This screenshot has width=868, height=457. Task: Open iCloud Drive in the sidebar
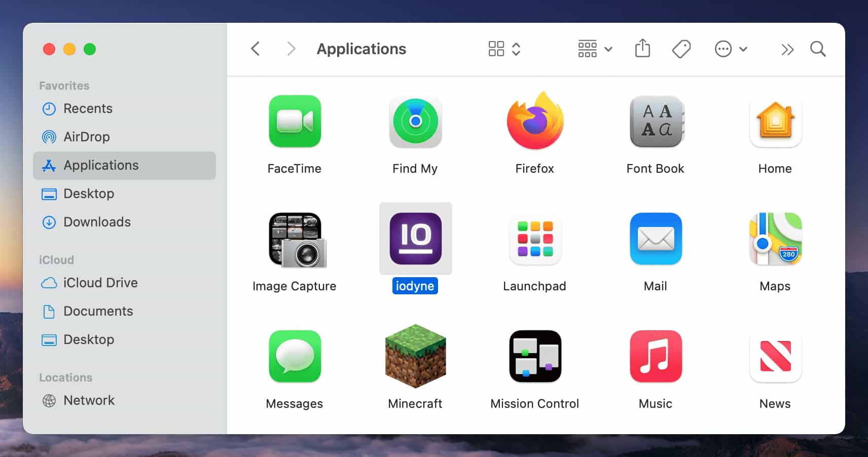point(100,283)
